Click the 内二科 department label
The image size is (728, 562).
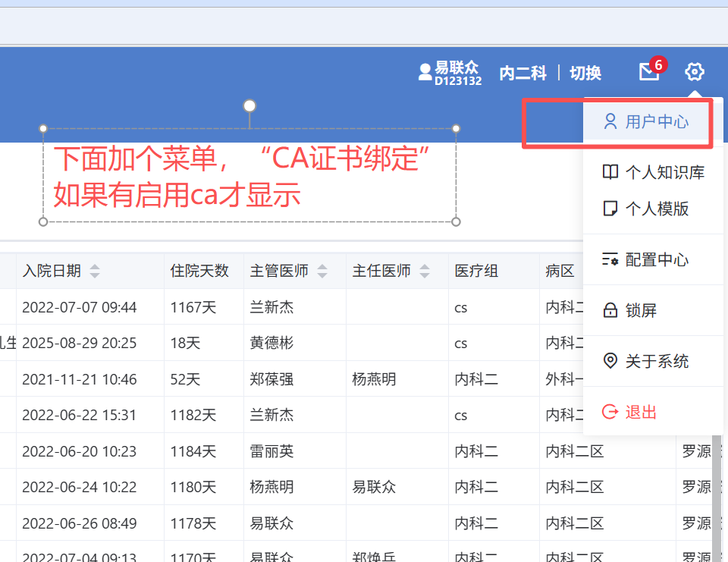[522, 73]
